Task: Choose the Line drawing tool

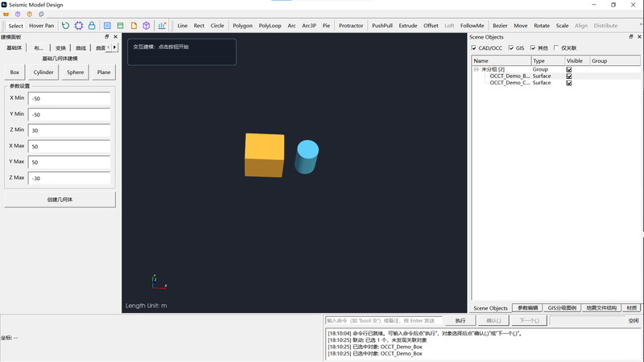Action: pyautogui.click(x=183, y=26)
